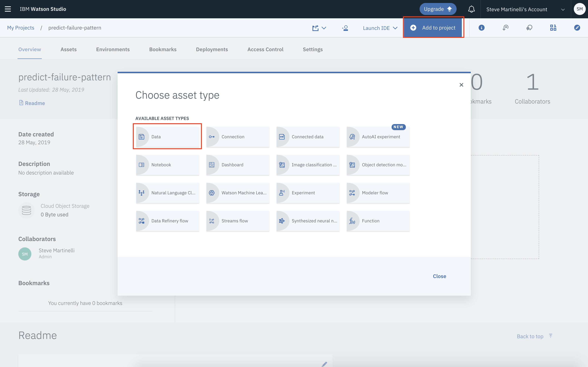Screen dimensions: 588x367
Task: Click the Close button in dialog
Action: (x=439, y=276)
